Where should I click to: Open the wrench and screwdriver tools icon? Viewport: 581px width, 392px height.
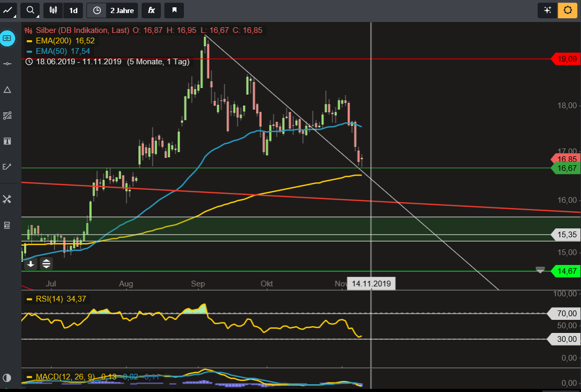[7, 199]
